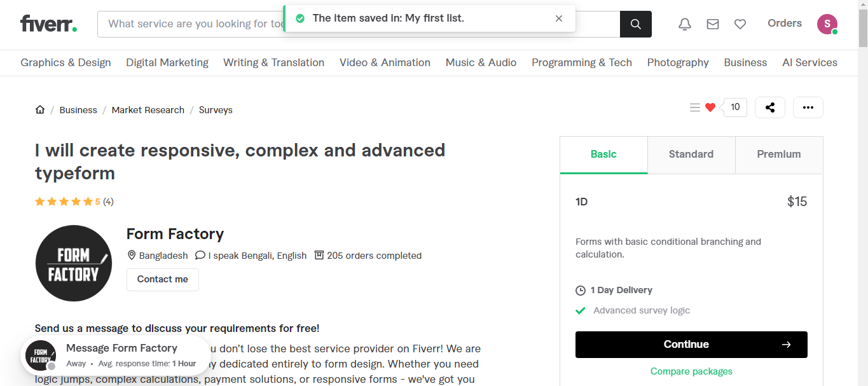Click Business breadcrumb link
The image size is (868, 386).
click(x=78, y=110)
